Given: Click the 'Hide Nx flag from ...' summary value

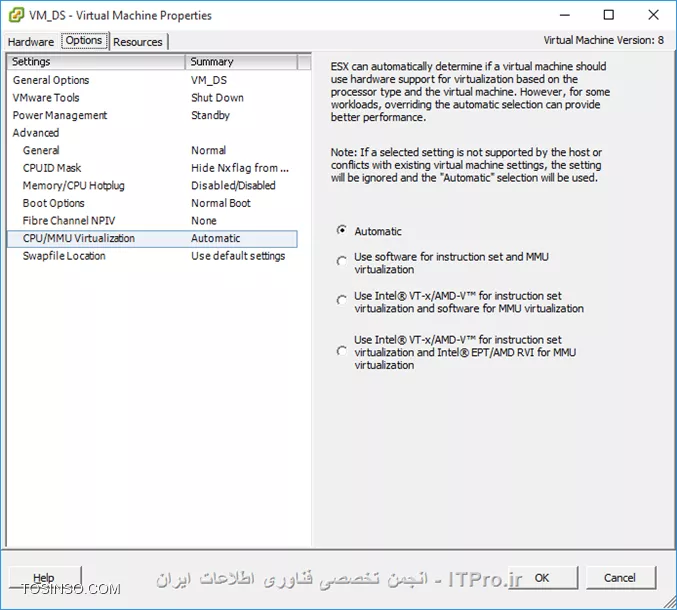Looking at the screenshot, I should [240, 168].
